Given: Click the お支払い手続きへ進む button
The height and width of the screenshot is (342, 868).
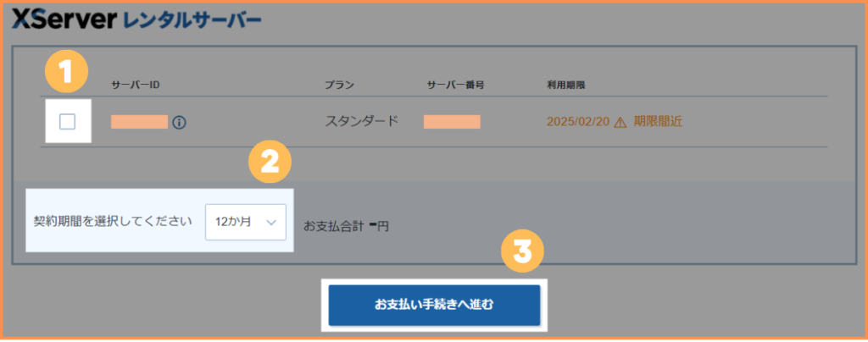Looking at the screenshot, I should coord(434,305).
